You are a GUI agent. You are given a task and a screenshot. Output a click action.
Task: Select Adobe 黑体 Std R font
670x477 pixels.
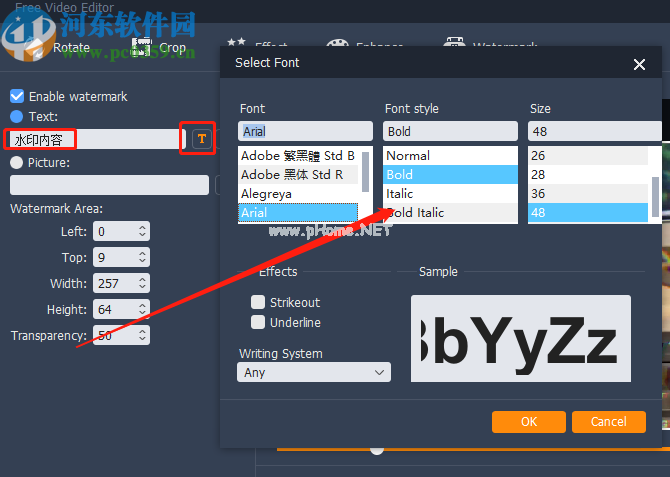298,174
